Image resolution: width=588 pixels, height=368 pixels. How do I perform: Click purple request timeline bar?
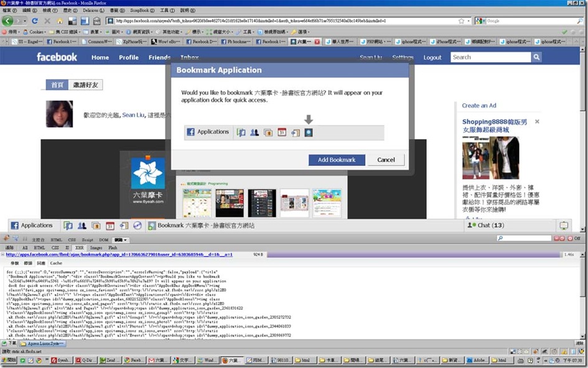[x=413, y=254]
